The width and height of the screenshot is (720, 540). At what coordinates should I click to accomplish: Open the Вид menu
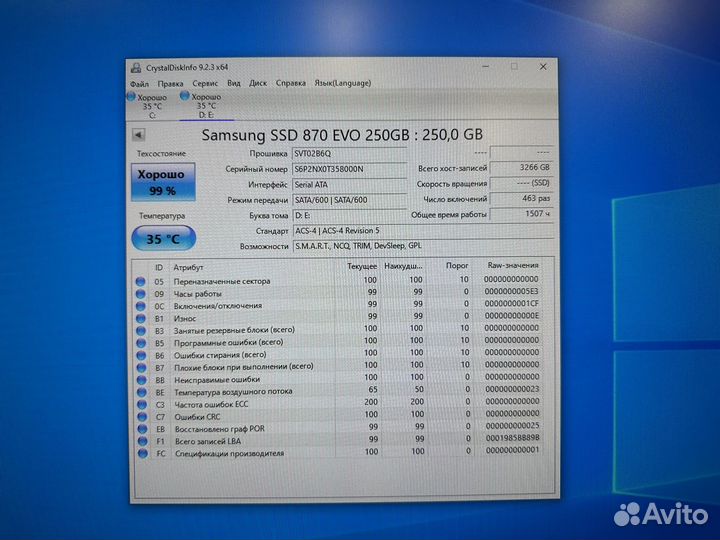click(234, 83)
